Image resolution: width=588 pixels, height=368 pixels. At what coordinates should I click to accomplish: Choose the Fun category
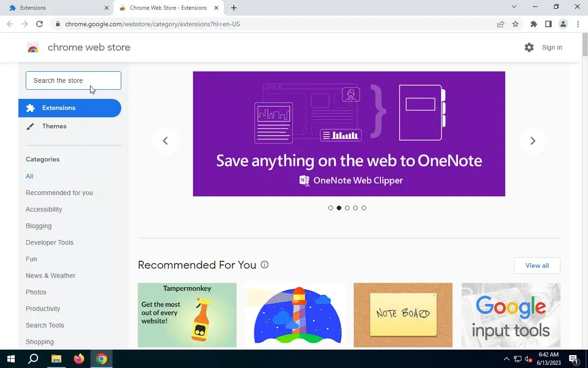[x=31, y=259]
